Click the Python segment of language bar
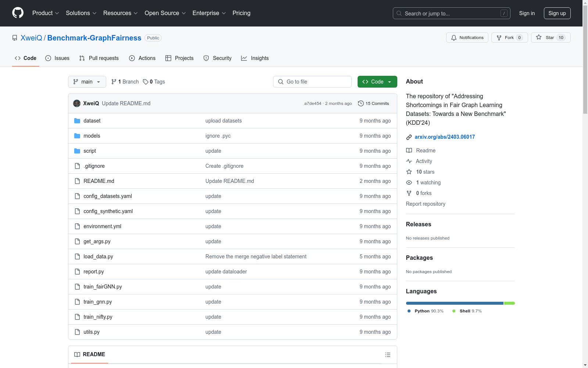 pyautogui.click(x=455, y=303)
